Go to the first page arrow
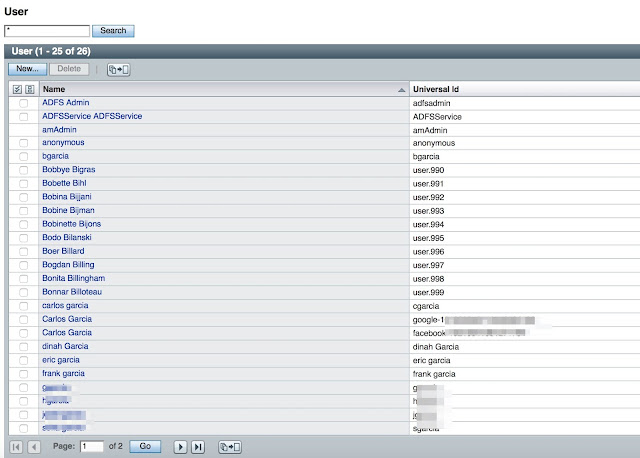Screen dimensions: 640x458 click(16, 447)
